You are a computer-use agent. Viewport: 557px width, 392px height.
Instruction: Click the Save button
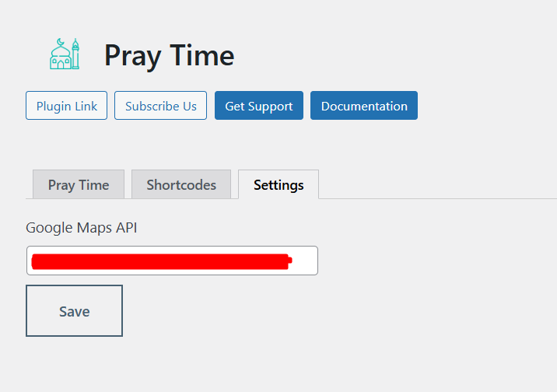(x=74, y=310)
